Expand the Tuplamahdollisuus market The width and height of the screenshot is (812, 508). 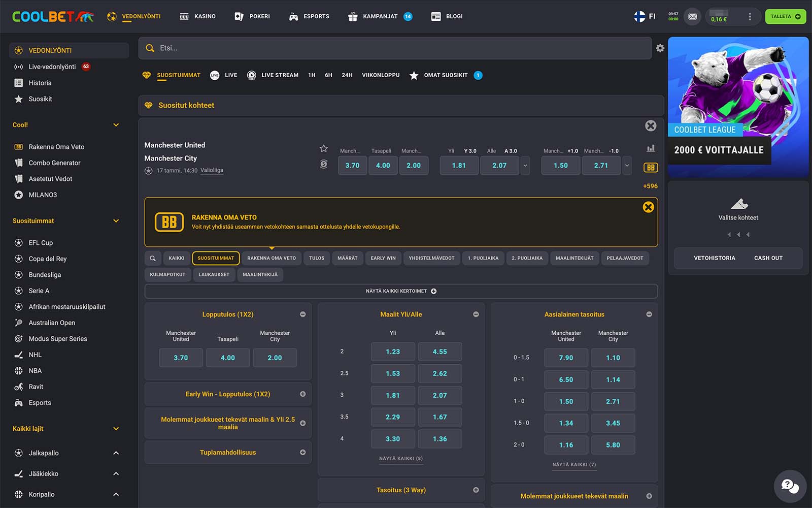[303, 453]
